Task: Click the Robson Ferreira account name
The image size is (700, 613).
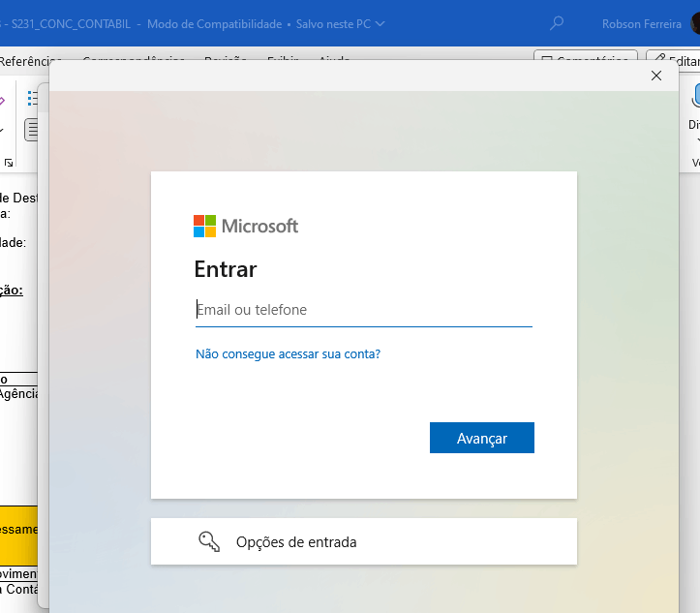Action: [x=642, y=24]
